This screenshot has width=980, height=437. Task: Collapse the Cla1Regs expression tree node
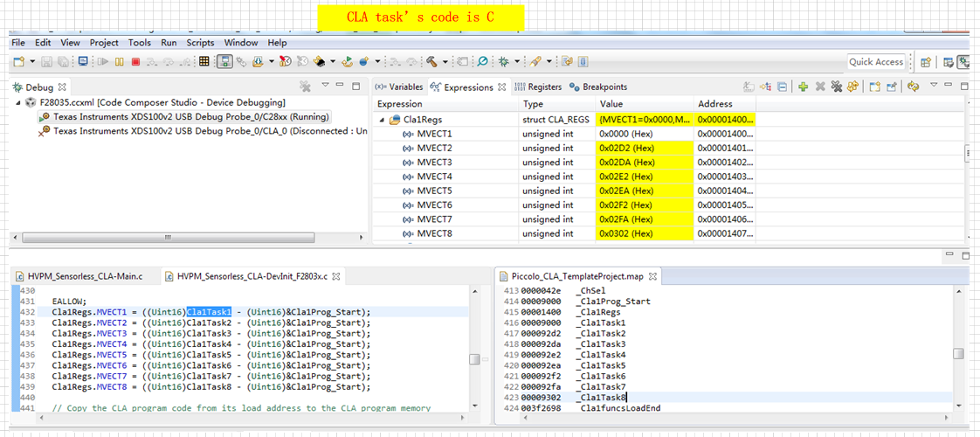tap(381, 119)
